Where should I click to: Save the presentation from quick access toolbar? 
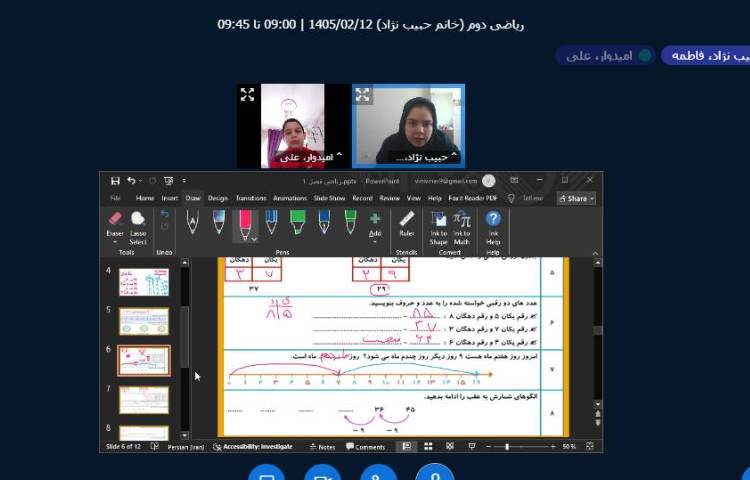115,181
